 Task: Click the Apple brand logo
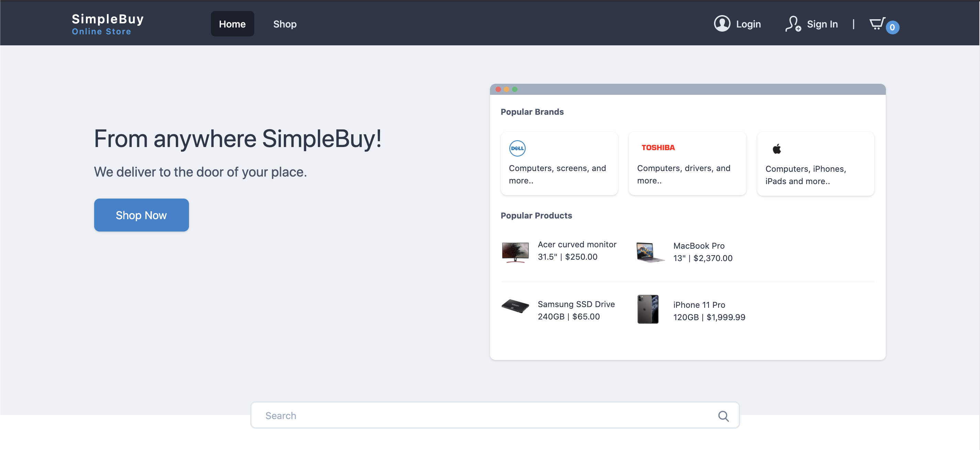coord(777,149)
